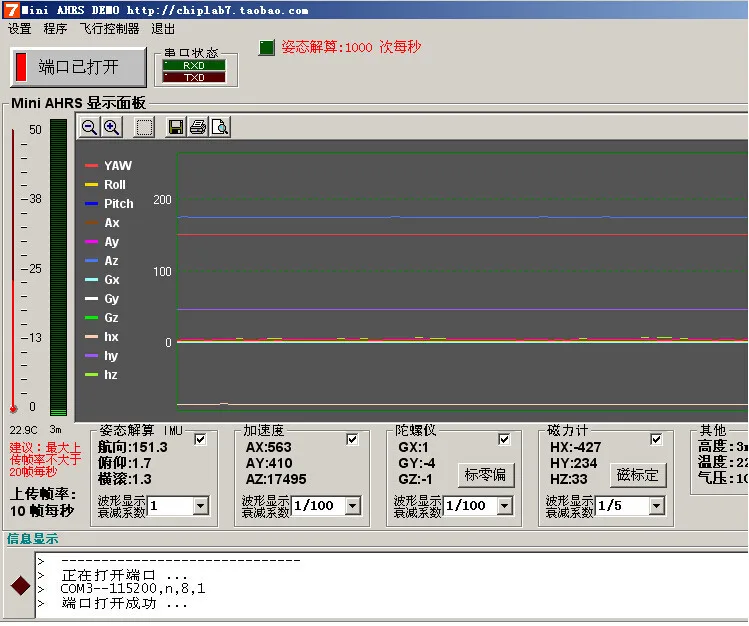Click the printer icon in chart toolbar

coord(198,127)
